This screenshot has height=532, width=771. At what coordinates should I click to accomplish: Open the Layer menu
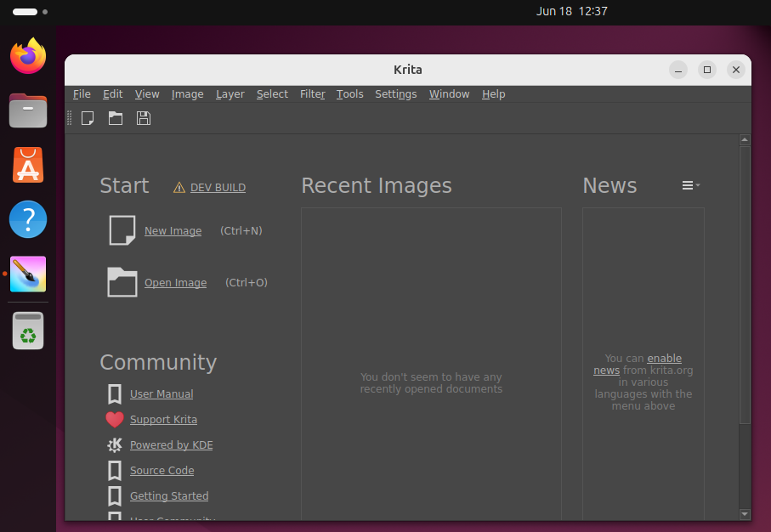tap(230, 94)
